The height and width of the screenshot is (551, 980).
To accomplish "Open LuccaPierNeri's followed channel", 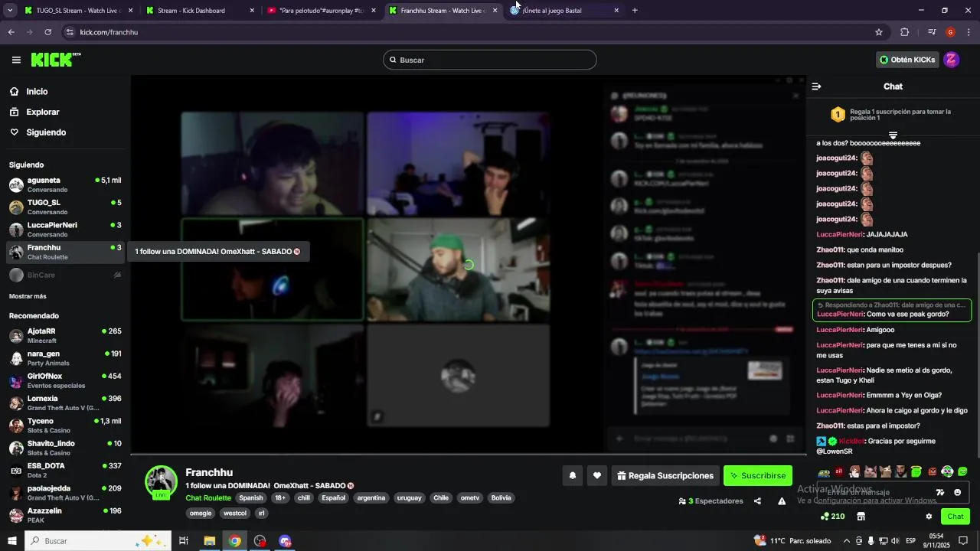I will click(65, 230).
